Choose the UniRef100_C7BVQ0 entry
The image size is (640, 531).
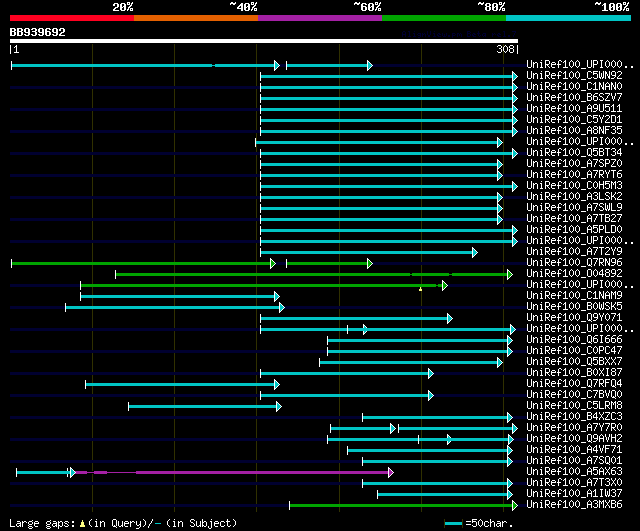click(574, 395)
